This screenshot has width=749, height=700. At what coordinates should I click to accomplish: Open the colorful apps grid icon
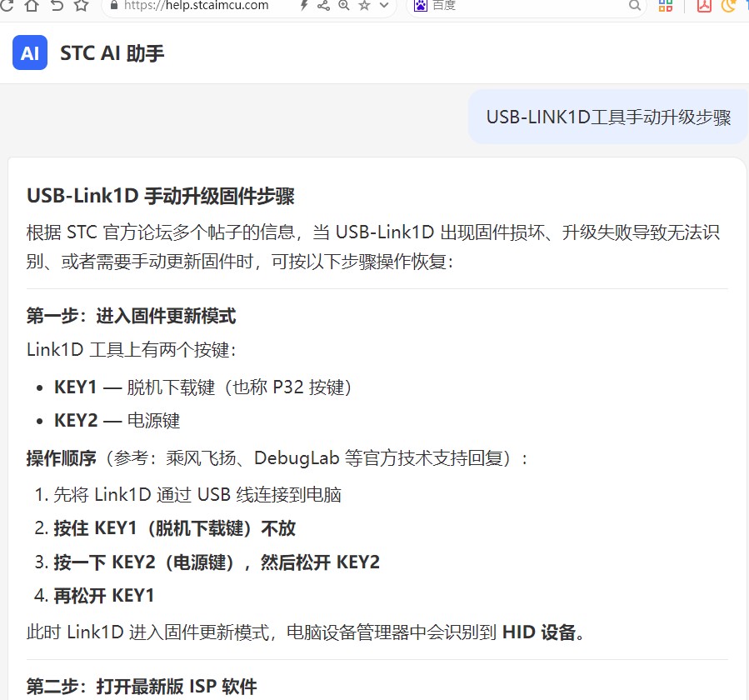666,5
